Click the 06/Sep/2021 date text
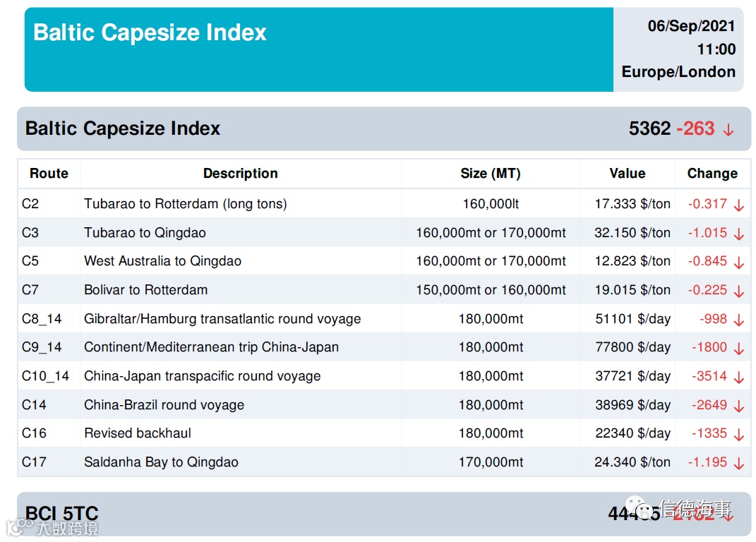The height and width of the screenshot is (542, 756). (x=691, y=26)
